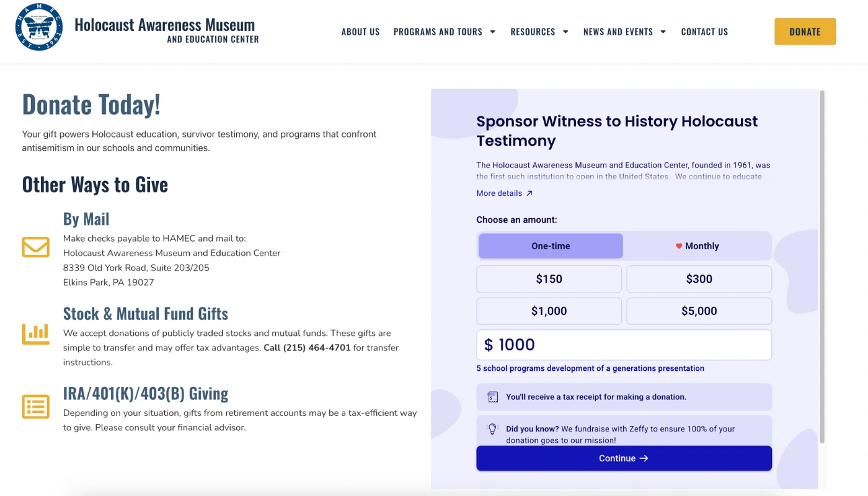Expand the Programs and Tours menu

[444, 32]
